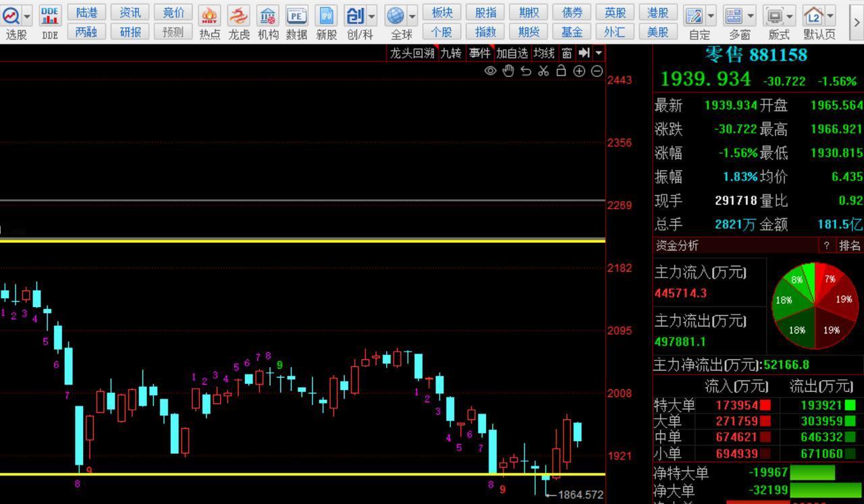
Task: Expand the 多窗 dropdown arrow
Action: click(751, 16)
